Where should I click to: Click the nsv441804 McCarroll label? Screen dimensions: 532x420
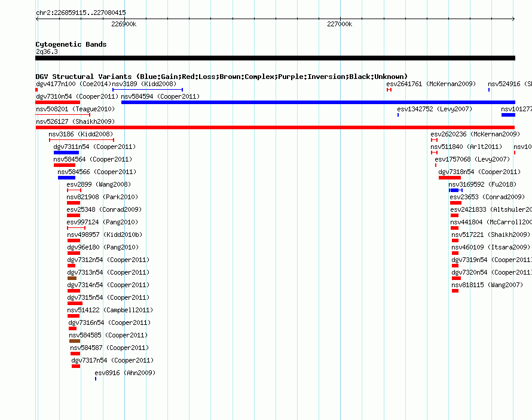pos(491,222)
